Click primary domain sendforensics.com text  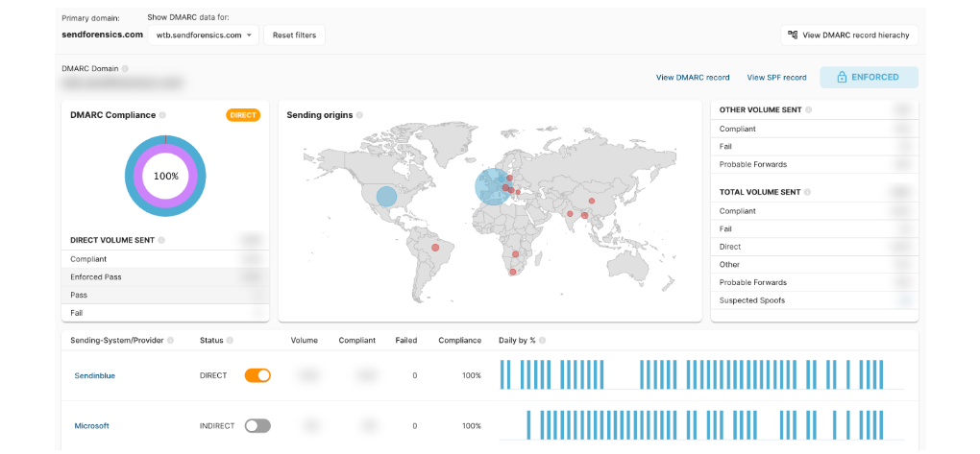(x=103, y=35)
